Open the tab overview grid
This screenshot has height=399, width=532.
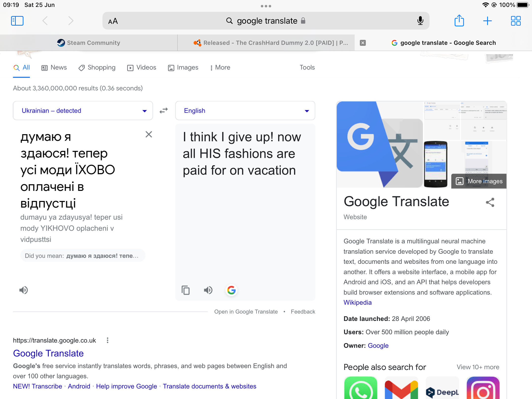(516, 21)
